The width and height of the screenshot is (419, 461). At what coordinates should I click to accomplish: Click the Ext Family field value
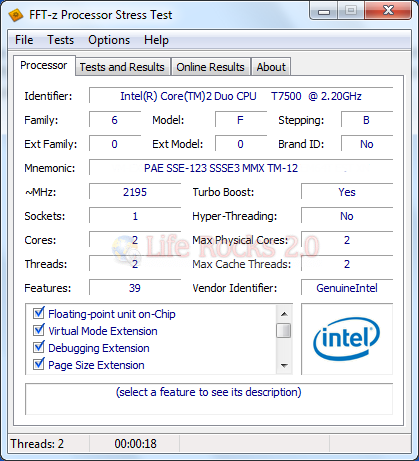tap(115, 144)
